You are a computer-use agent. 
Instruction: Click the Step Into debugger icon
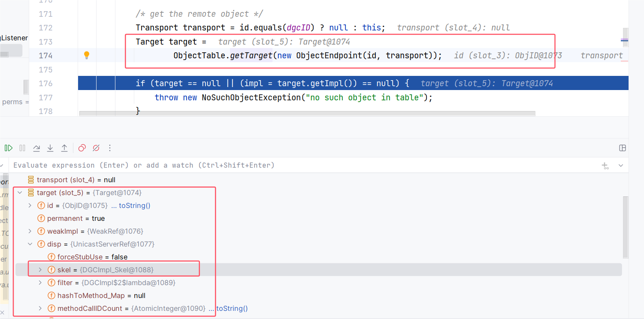click(x=50, y=148)
